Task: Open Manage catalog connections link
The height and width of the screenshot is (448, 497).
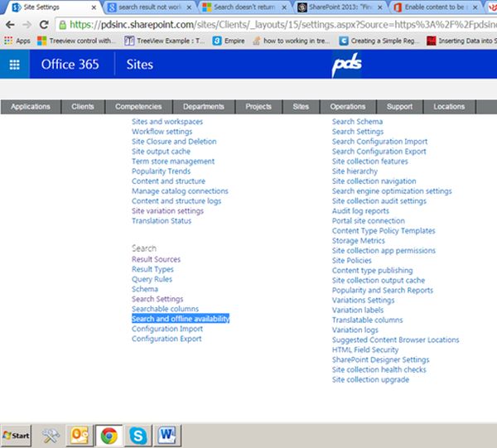Action: pos(180,191)
